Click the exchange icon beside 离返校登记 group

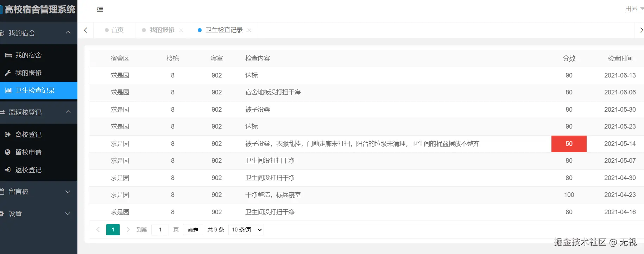coord(2,112)
